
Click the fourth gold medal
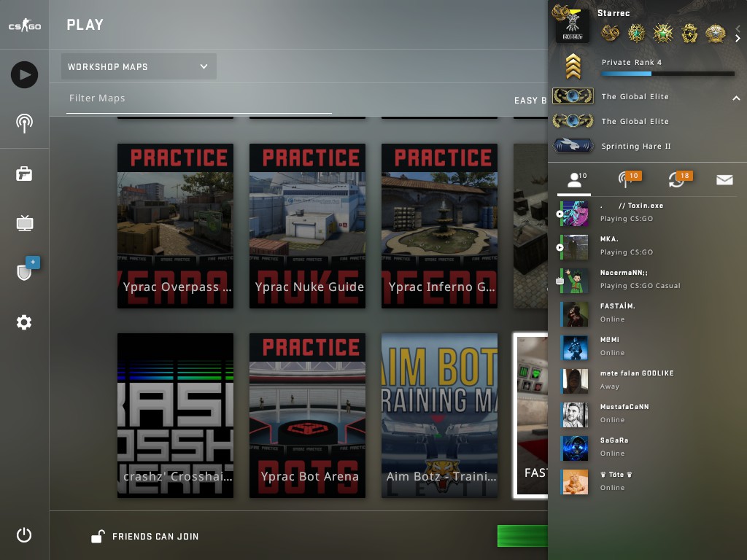coord(689,33)
